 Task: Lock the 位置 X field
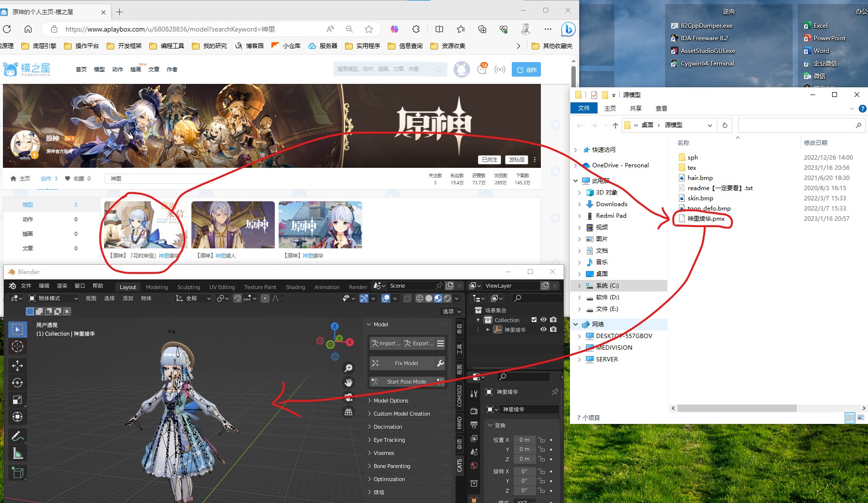coord(542,440)
